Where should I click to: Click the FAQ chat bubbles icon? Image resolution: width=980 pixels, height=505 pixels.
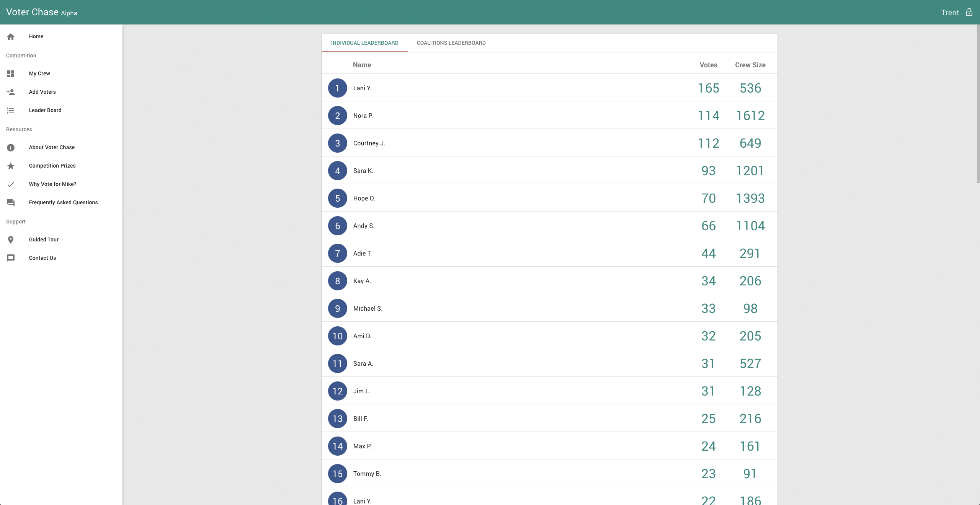pyautogui.click(x=11, y=202)
